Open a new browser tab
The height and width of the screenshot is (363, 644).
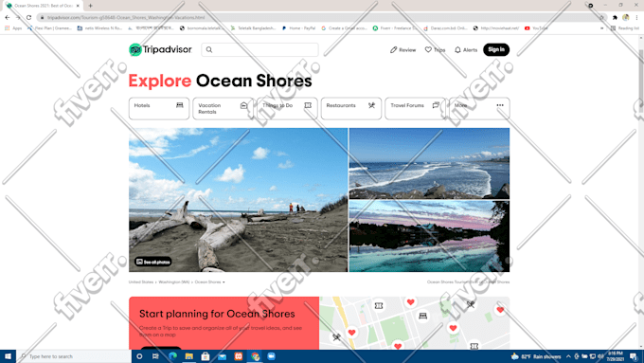90,6
